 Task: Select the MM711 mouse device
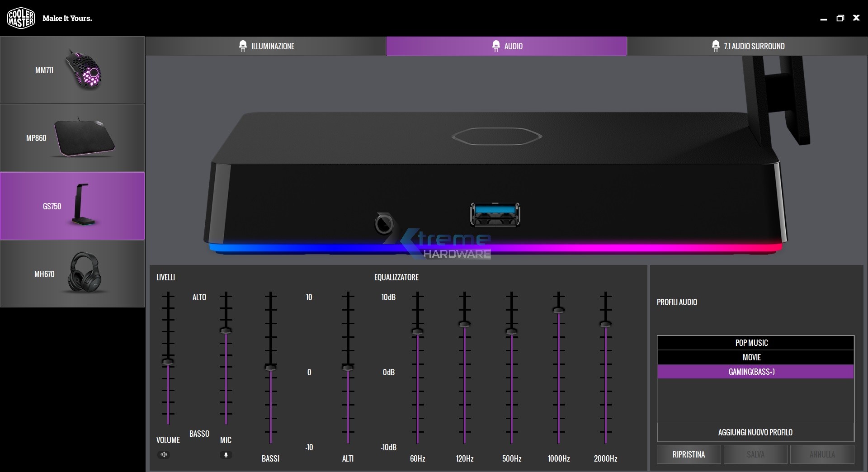(x=72, y=70)
